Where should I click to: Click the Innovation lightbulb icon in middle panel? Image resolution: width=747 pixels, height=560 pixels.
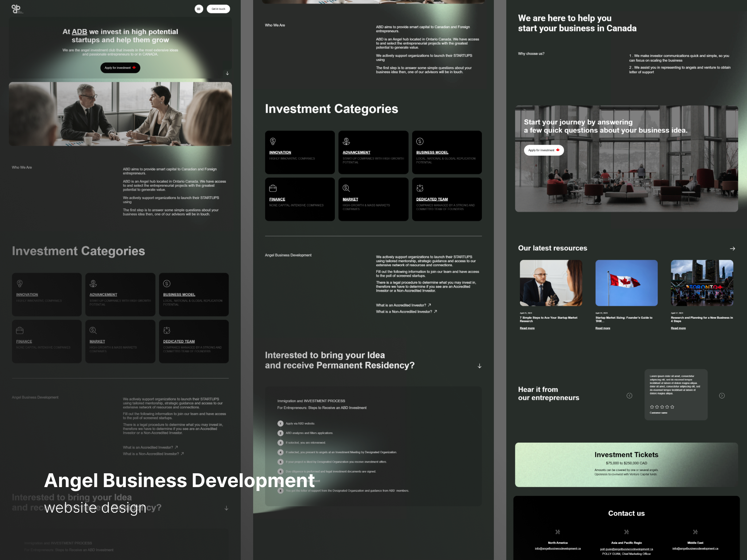click(x=272, y=141)
